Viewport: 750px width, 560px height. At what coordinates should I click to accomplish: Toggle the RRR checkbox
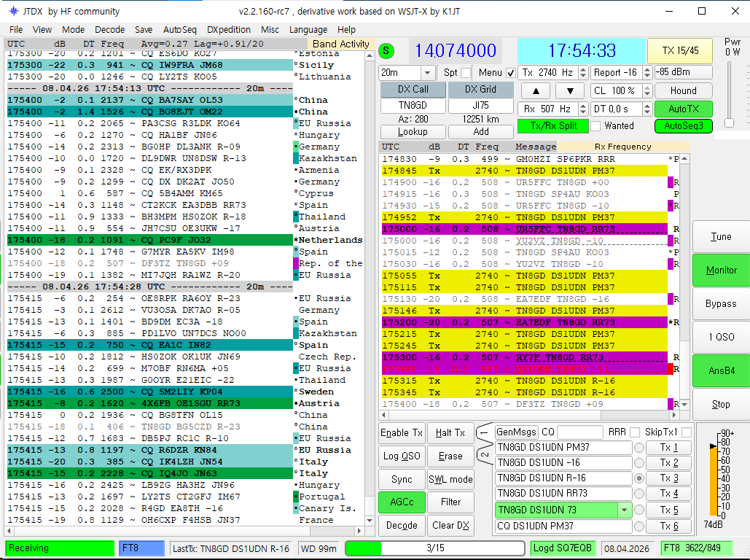tap(635, 432)
